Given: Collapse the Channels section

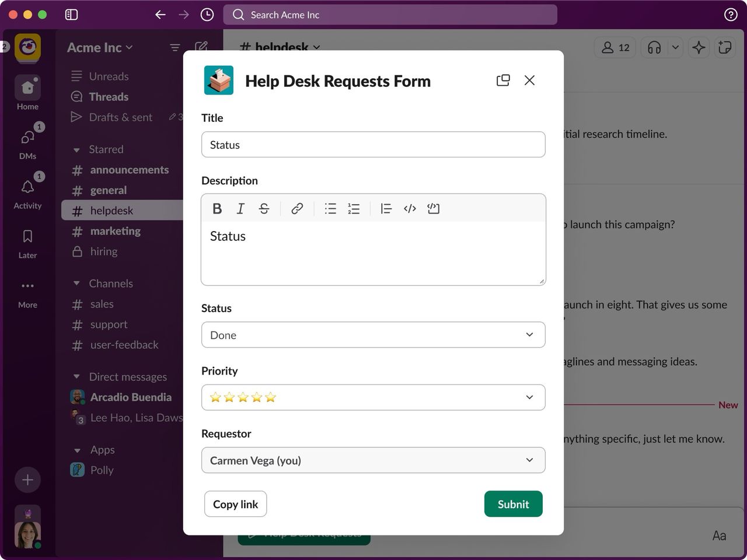Looking at the screenshot, I should [x=76, y=283].
